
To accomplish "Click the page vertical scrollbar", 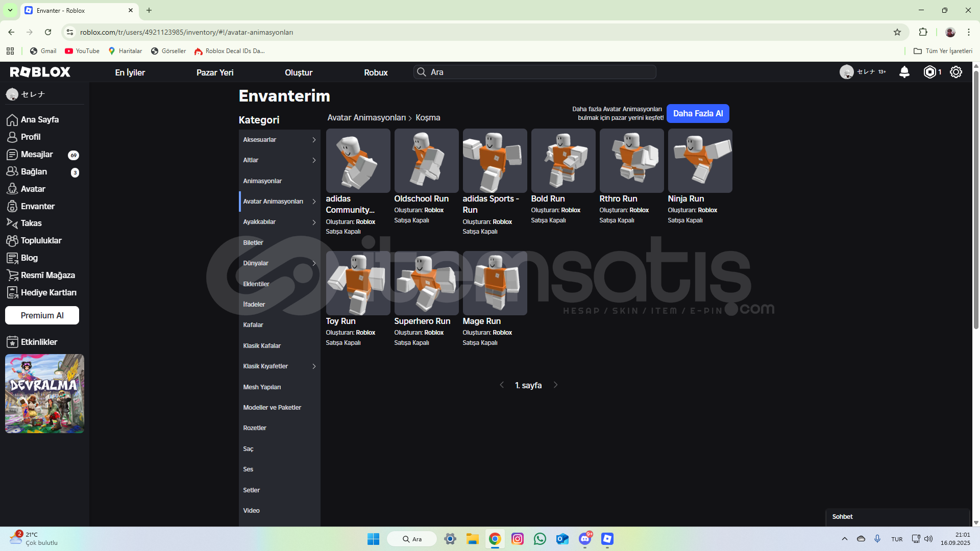I will tap(976, 199).
